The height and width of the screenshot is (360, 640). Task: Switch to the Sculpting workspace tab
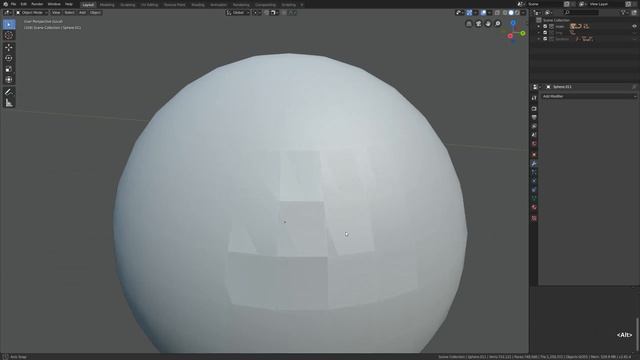tap(128, 5)
